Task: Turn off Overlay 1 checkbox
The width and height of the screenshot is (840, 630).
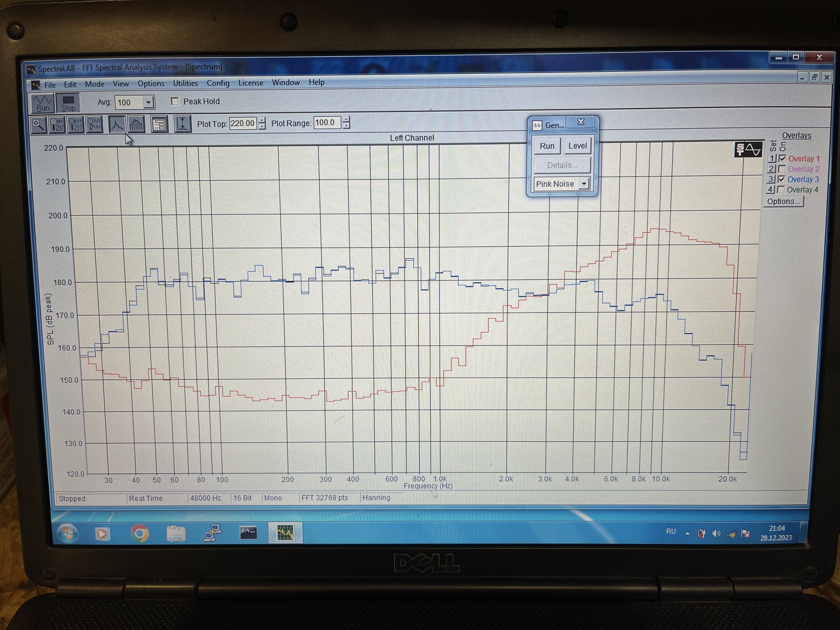Action: 782,158
